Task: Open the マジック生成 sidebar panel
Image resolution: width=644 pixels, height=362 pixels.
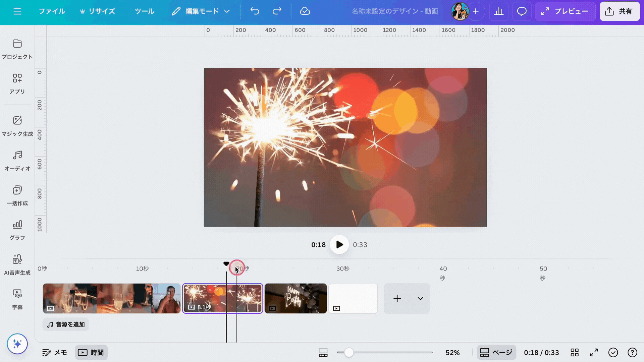Action: [17, 126]
